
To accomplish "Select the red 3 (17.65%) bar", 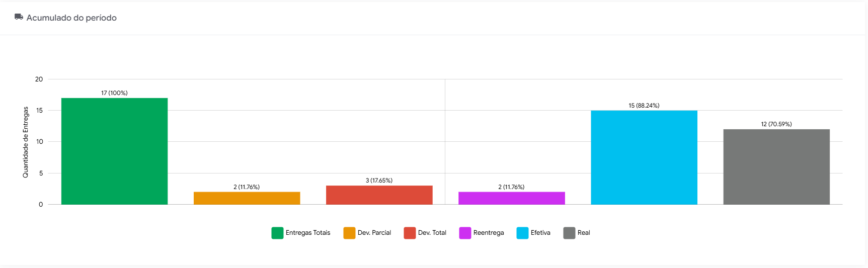I will pos(379,195).
